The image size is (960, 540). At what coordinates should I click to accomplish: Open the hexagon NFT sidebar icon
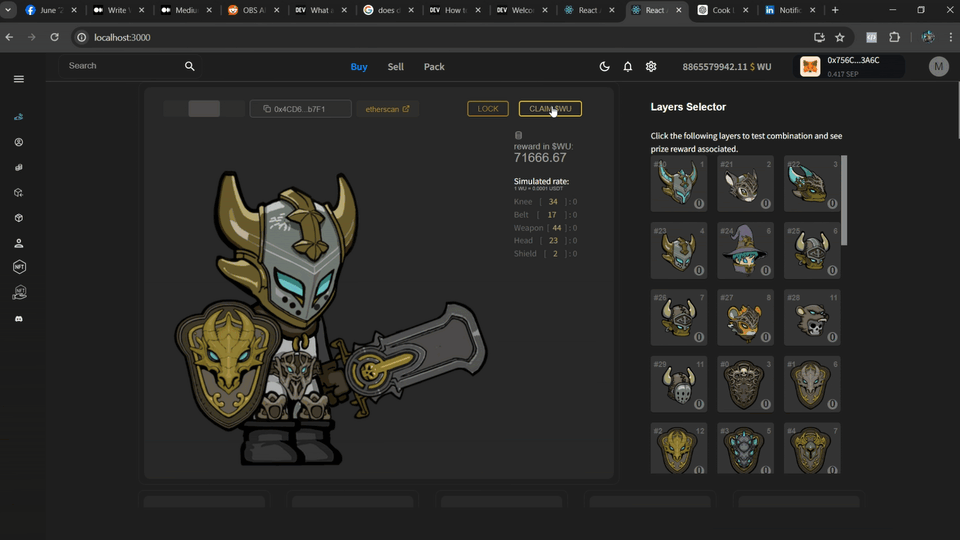click(19, 267)
